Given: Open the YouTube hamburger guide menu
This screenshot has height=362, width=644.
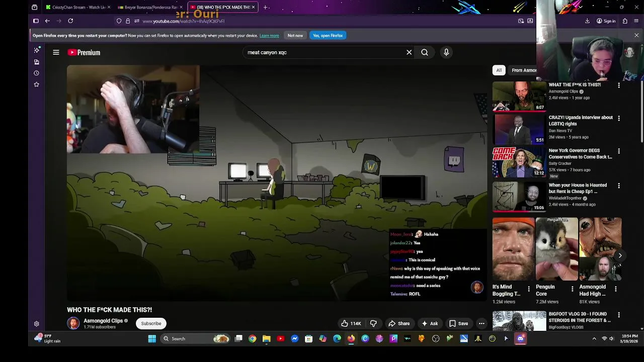Looking at the screenshot, I should point(56,52).
